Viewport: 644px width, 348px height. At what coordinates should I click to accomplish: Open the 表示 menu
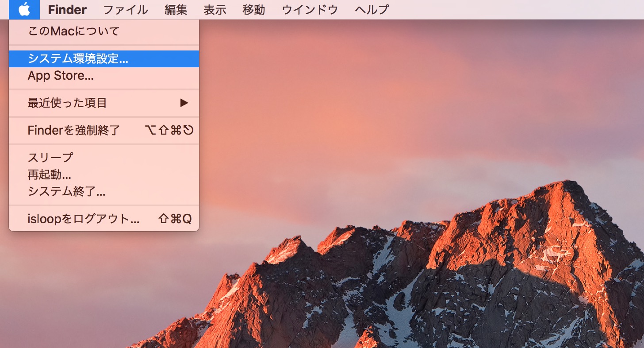[x=215, y=10]
